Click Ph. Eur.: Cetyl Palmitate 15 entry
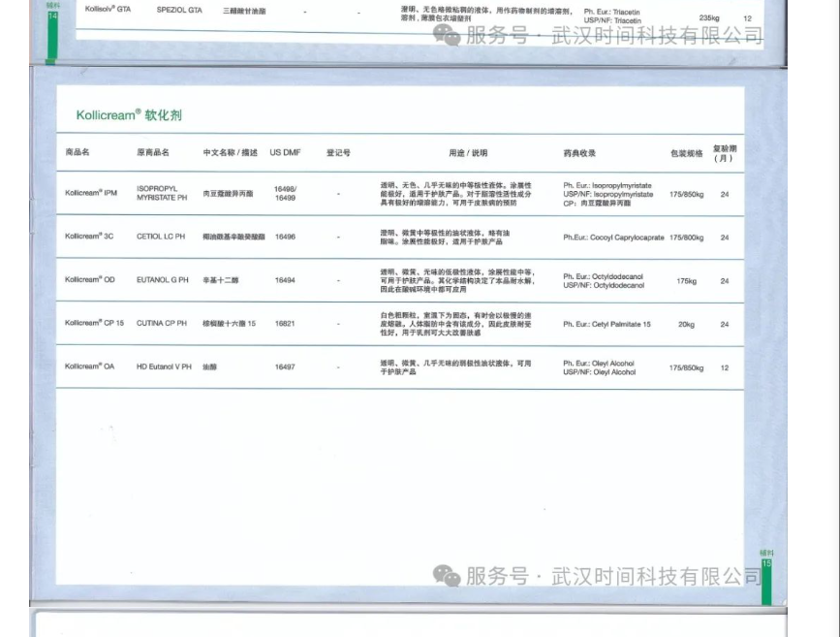Viewport: 840px width, 637px height. coord(607,325)
